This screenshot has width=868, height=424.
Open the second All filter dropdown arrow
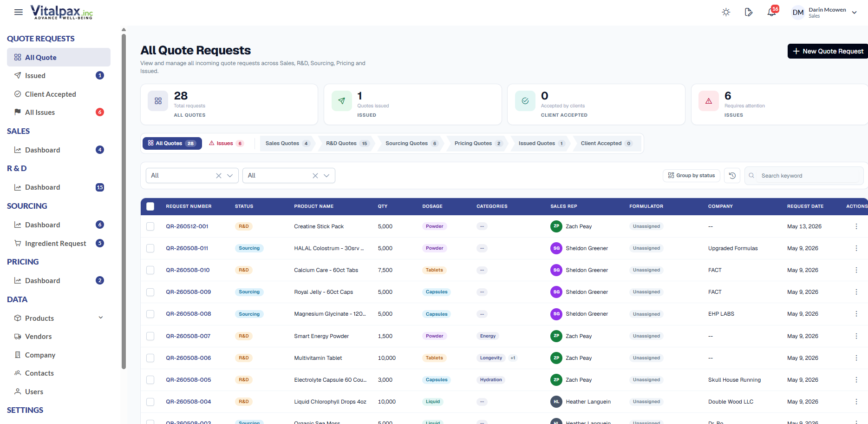pos(326,175)
